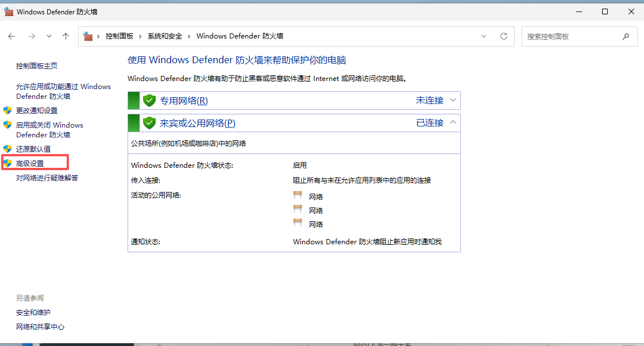Click the 启用 firewall state value
This screenshot has height=346, width=644.
click(300, 165)
